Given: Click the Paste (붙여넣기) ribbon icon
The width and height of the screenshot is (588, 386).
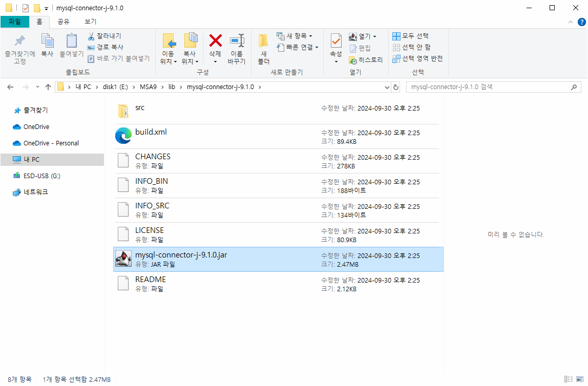Looking at the screenshot, I should [71, 41].
